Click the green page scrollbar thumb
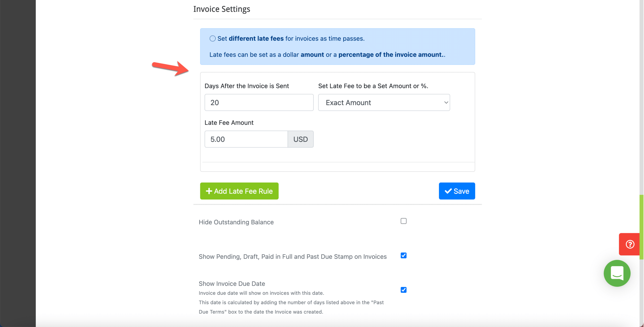 641,227
